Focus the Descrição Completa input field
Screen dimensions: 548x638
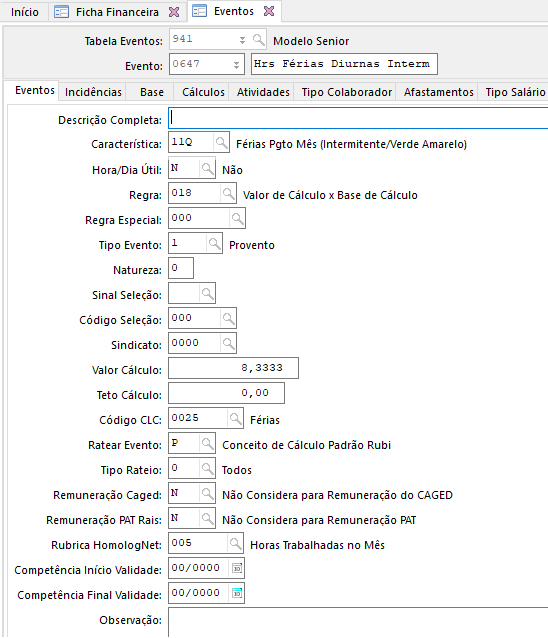click(358, 118)
